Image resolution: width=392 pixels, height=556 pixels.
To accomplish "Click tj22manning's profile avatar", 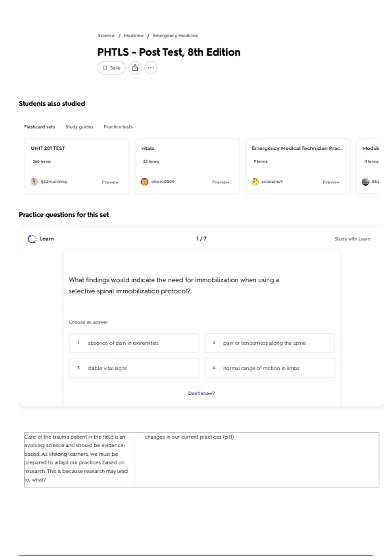I will pyautogui.click(x=34, y=182).
